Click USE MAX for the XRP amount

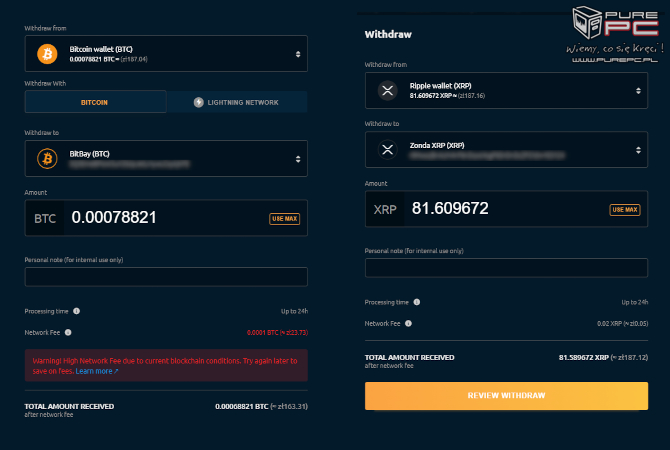pyautogui.click(x=625, y=210)
